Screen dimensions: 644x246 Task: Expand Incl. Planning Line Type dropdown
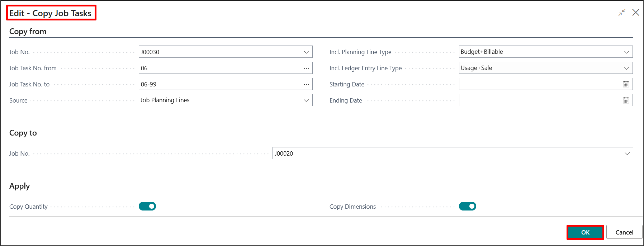tap(626, 52)
